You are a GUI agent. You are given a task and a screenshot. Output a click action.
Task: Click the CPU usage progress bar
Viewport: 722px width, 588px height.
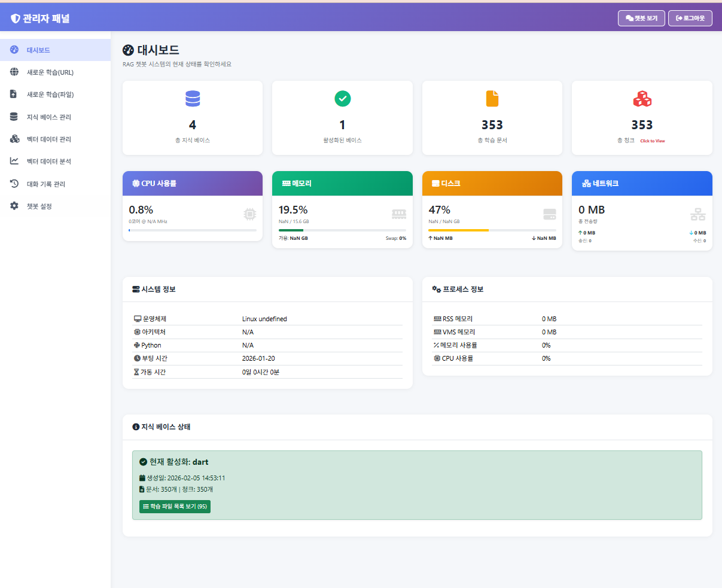coord(193,230)
